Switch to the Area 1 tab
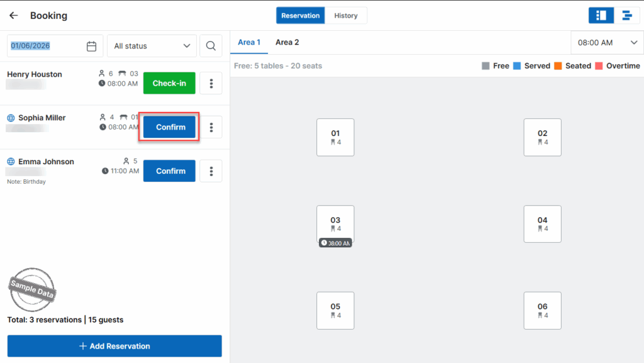The height and width of the screenshot is (363, 644). click(x=249, y=42)
